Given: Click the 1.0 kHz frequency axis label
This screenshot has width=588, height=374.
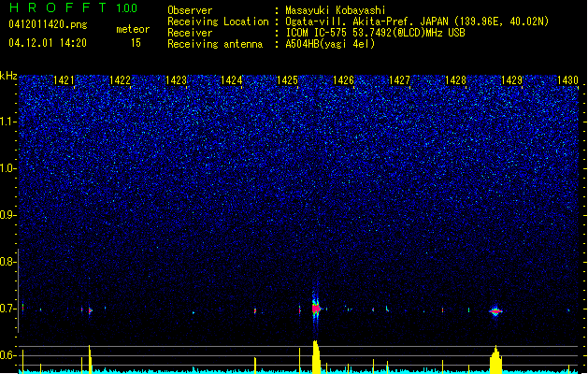Looking at the screenshot, I should click(x=8, y=168).
